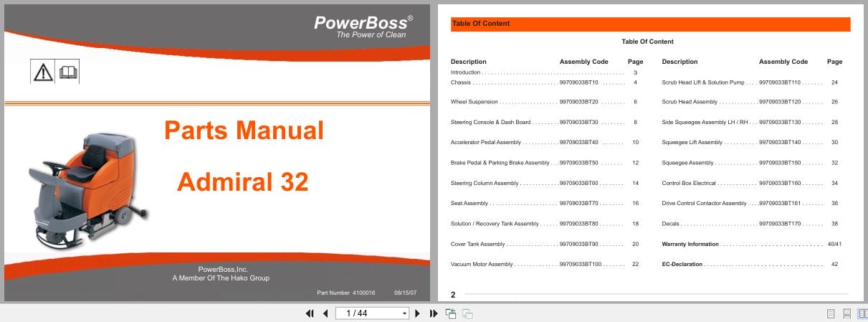
Task: Click Scrub Head Lift & Solution Pump entry
Action: [x=703, y=82]
